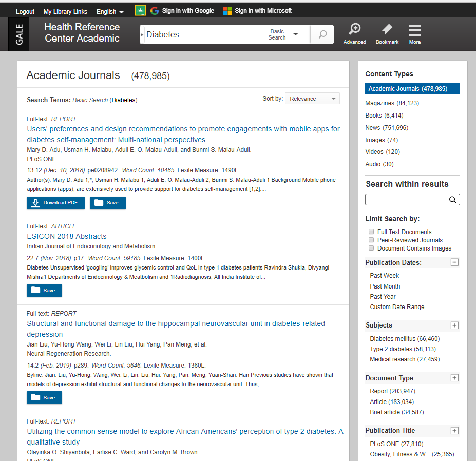
Task: Check Peer-Reviewed Journals
Action: pos(371,240)
